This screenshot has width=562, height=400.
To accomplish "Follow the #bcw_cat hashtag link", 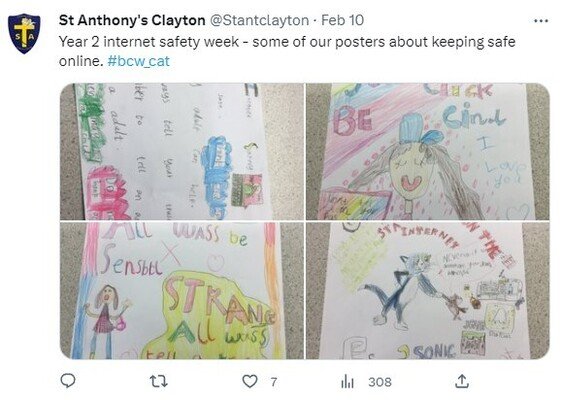I will pyautogui.click(x=138, y=61).
